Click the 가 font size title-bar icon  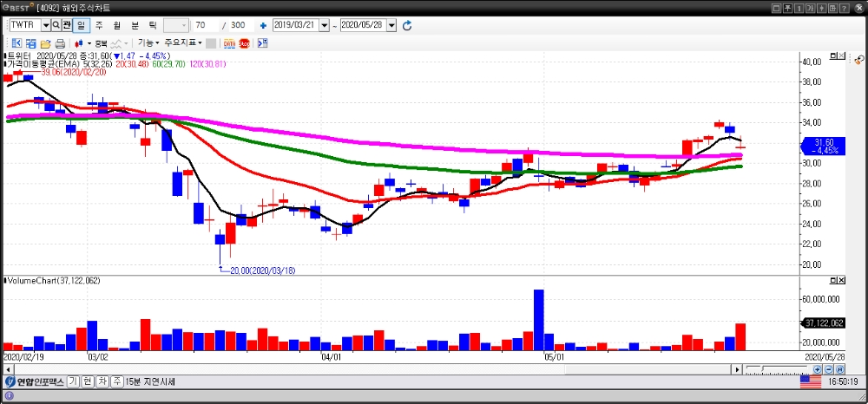click(x=810, y=8)
